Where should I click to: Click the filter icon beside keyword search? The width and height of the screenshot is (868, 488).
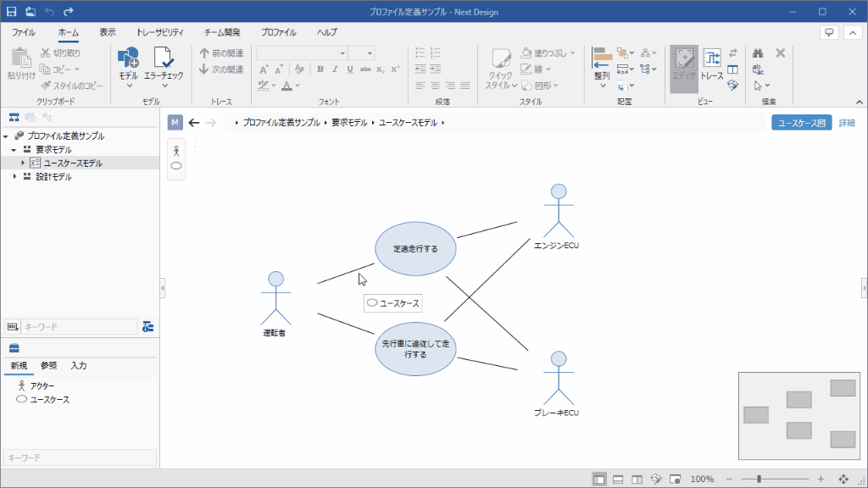pyautogui.click(x=147, y=327)
